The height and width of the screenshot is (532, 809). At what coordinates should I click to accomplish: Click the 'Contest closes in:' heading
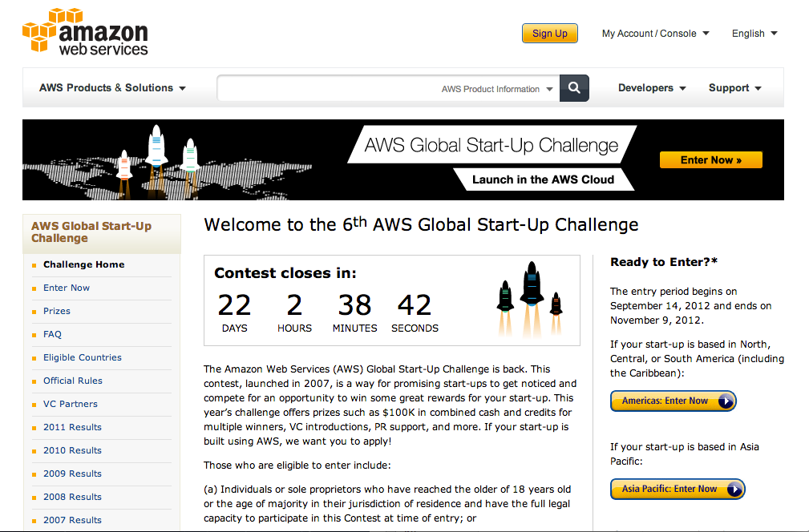(x=285, y=272)
